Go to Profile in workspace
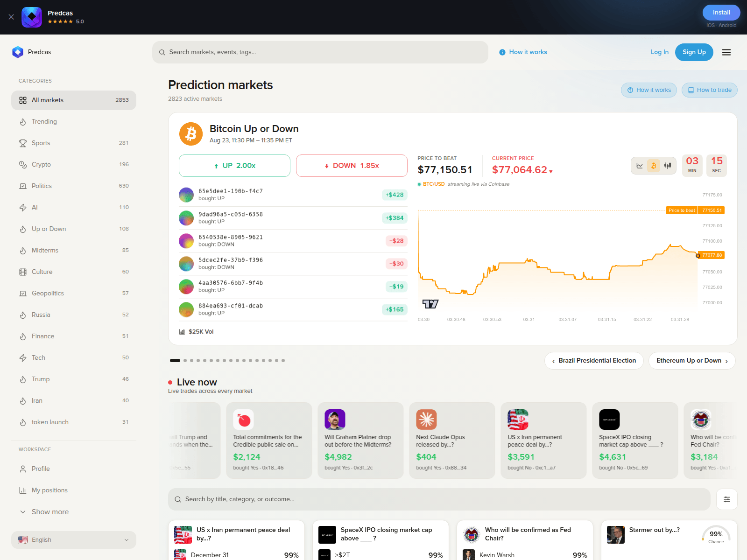Screen dimensions: 747x560 [x=74, y=469]
